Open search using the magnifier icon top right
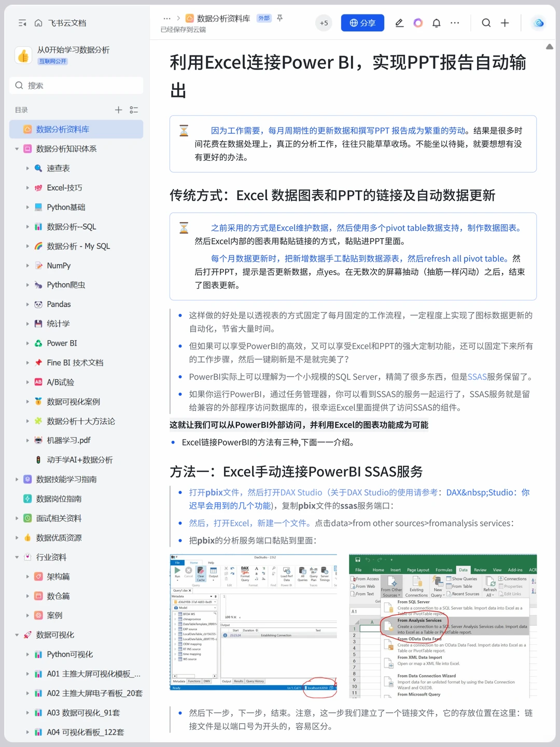This screenshot has width=560, height=747. point(485,23)
